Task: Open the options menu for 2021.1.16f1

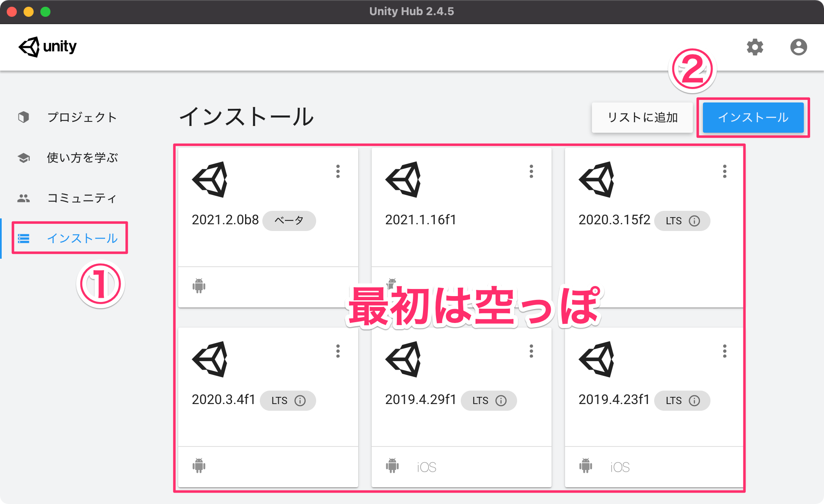Action: (531, 171)
